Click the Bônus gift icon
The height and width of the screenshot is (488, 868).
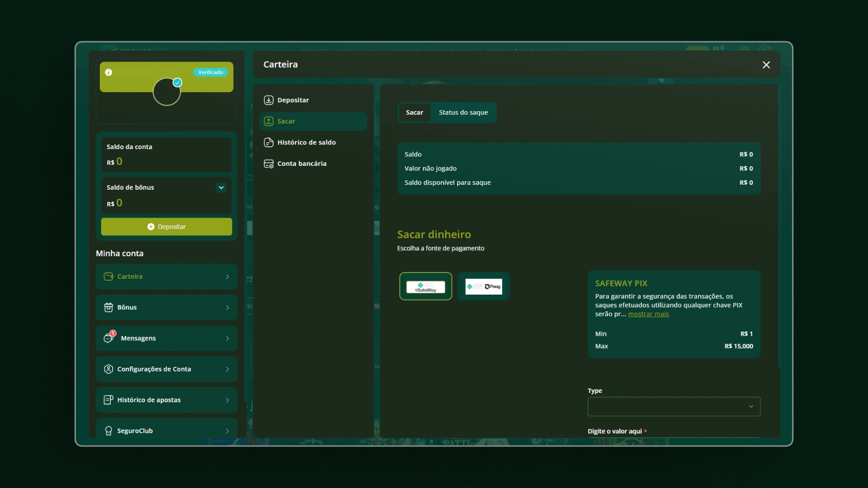point(108,307)
